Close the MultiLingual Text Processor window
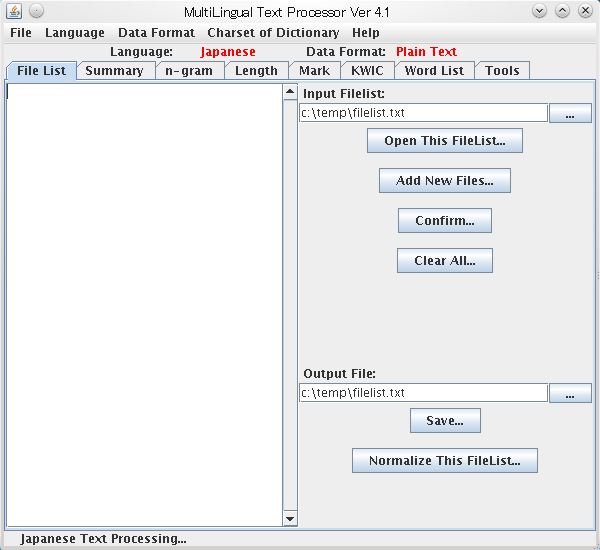 [585, 11]
